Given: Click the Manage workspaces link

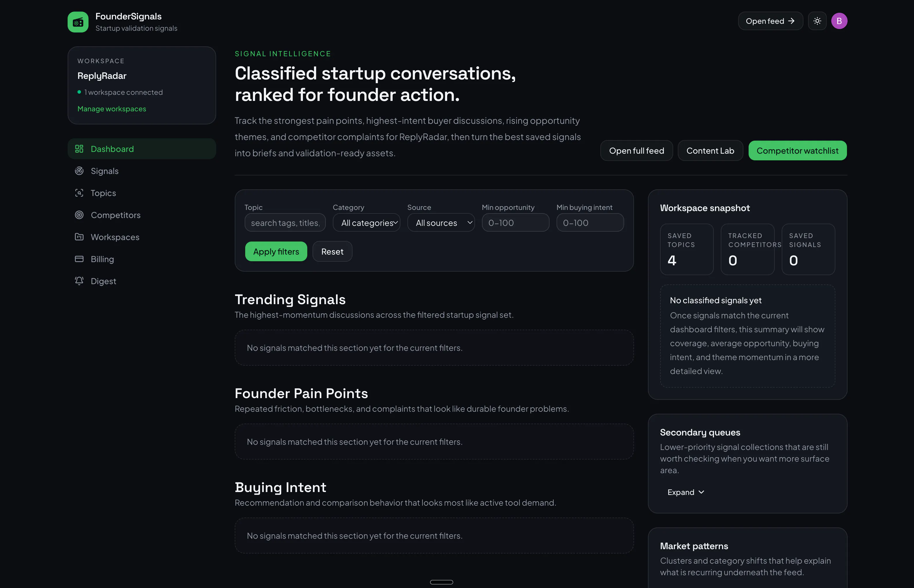Looking at the screenshot, I should [x=112, y=109].
